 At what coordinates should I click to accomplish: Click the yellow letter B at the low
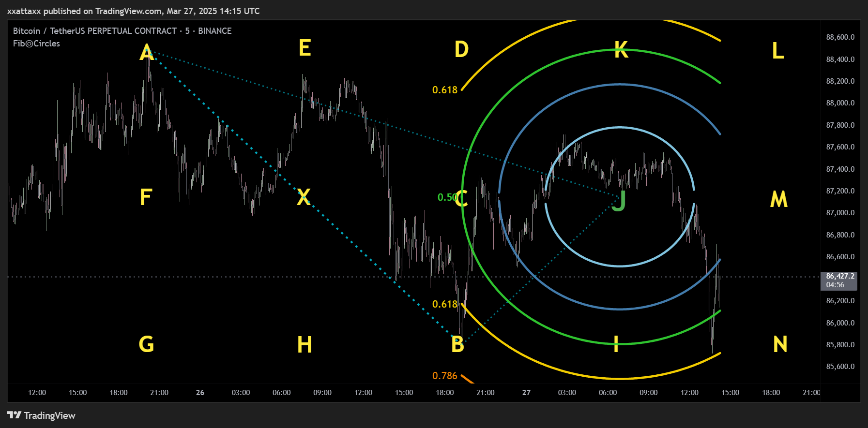457,345
